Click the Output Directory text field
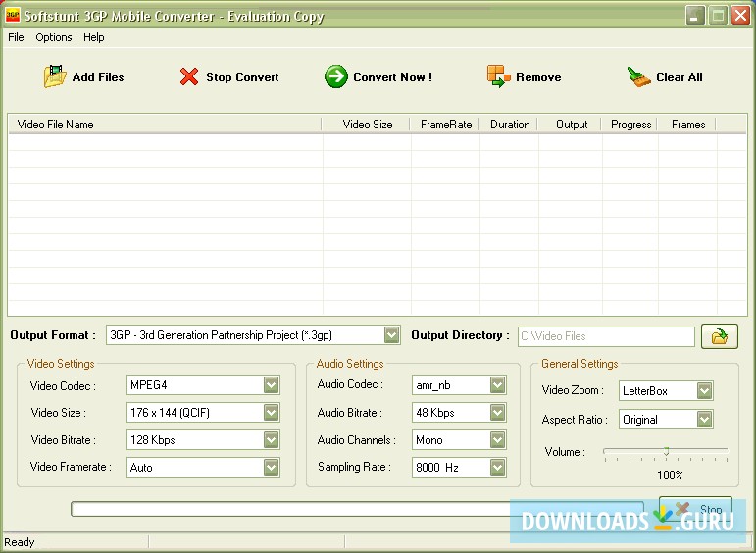This screenshot has width=756, height=553. (606, 336)
